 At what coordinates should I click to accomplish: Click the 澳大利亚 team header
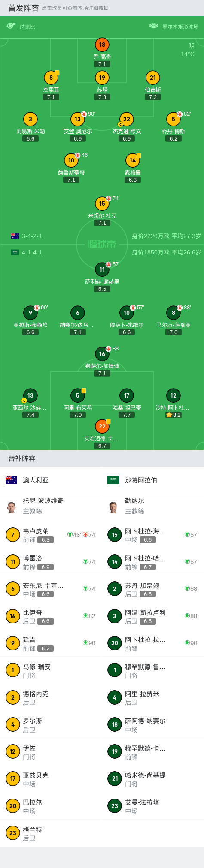pyautogui.click(x=51, y=480)
